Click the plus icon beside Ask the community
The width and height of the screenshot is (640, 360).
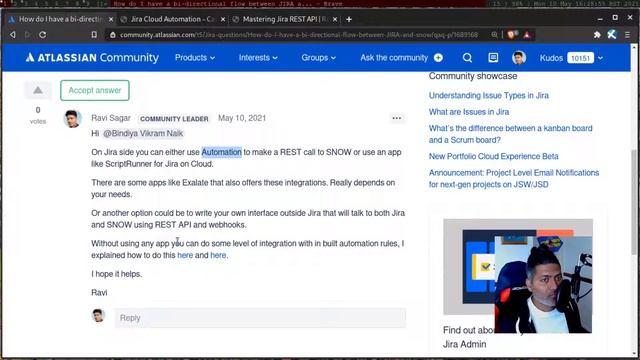click(438, 58)
